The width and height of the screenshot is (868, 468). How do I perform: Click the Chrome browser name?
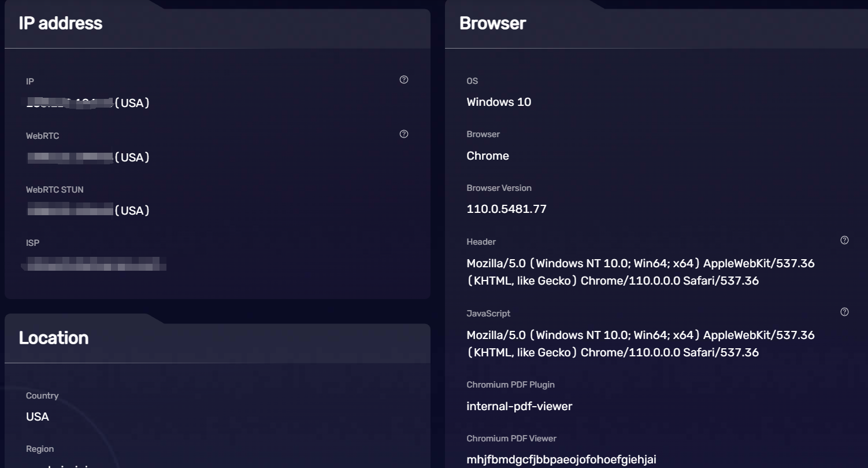coord(487,156)
